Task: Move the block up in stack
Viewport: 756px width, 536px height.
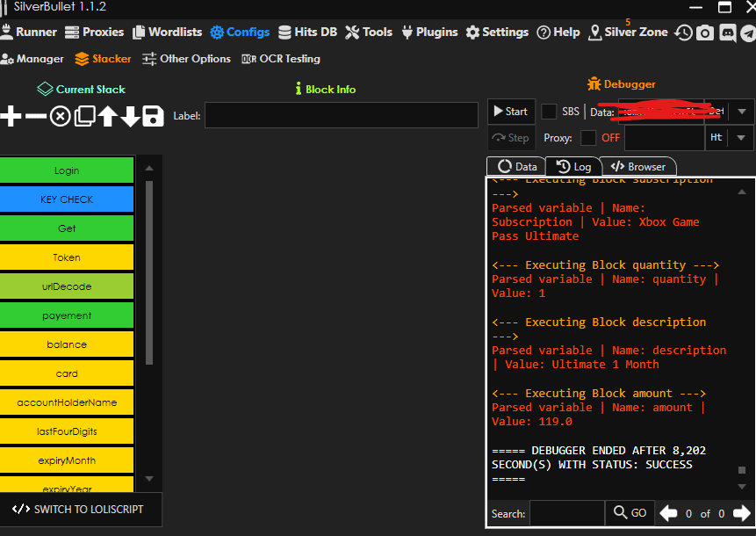Action: [107, 116]
